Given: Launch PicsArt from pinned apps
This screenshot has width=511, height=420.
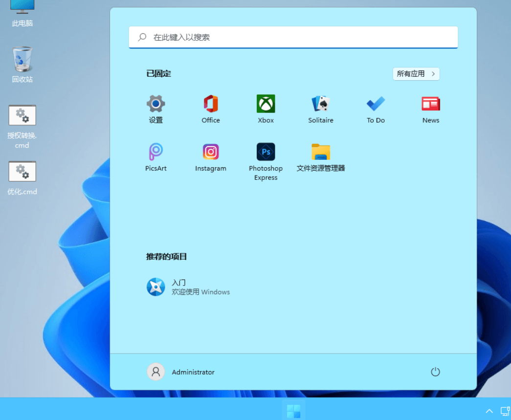Looking at the screenshot, I should coord(156,157).
